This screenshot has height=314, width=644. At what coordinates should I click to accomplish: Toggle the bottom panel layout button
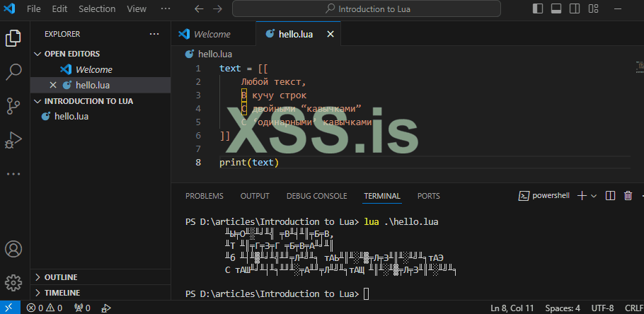click(x=556, y=9)
